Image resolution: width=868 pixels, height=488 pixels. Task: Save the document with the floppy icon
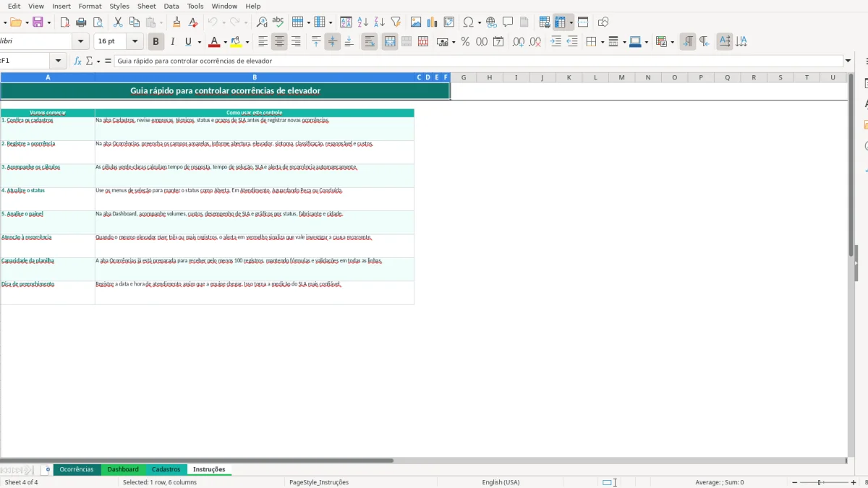[38, 22]
